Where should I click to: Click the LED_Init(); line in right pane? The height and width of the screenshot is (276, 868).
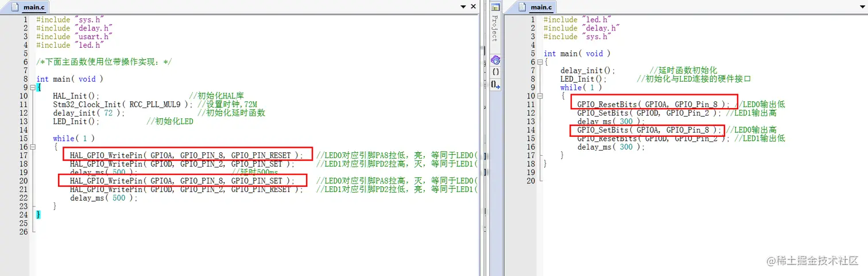coord(583,79)
